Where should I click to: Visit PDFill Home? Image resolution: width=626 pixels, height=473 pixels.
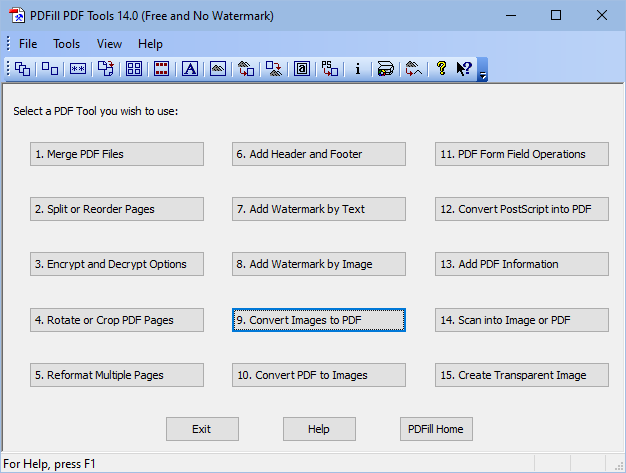(x=436, y=429)
